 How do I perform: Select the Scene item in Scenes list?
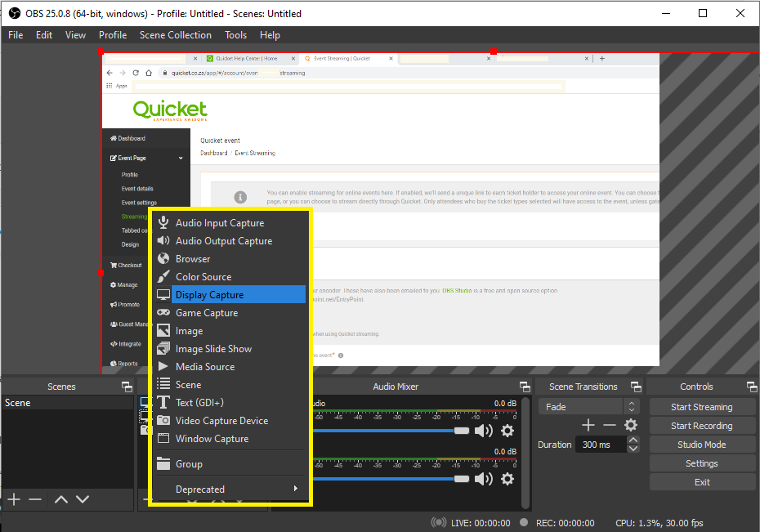[x=68, y=403]
